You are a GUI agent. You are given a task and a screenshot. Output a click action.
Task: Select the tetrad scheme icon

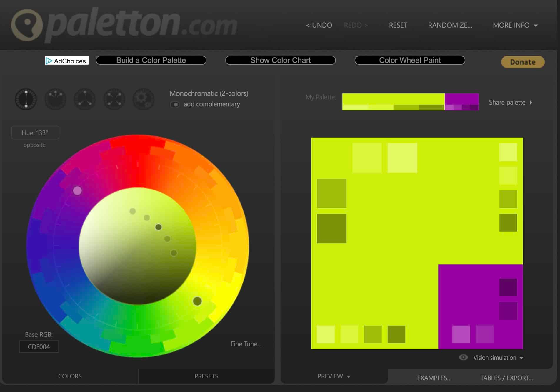[x=114, y=99]
